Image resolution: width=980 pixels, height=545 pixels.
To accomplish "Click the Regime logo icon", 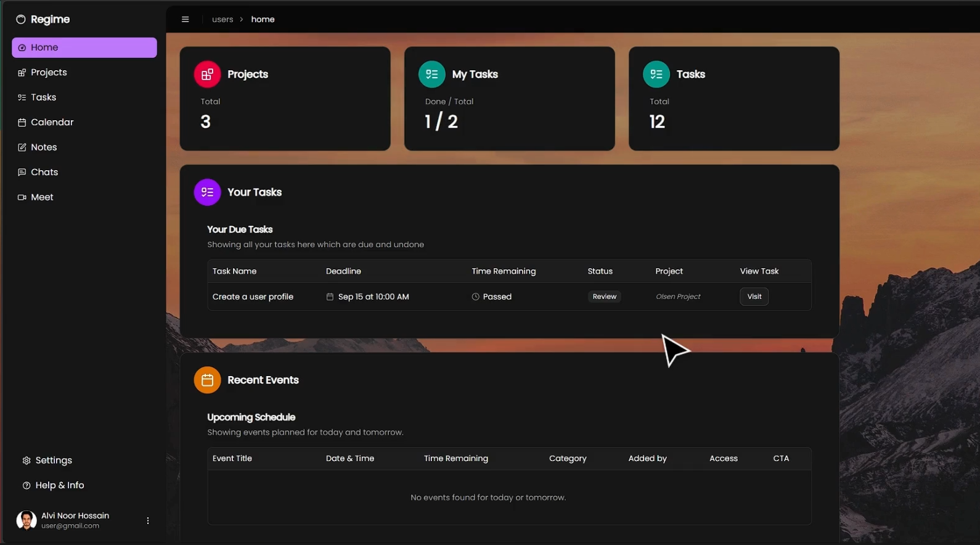I will 21,20.
